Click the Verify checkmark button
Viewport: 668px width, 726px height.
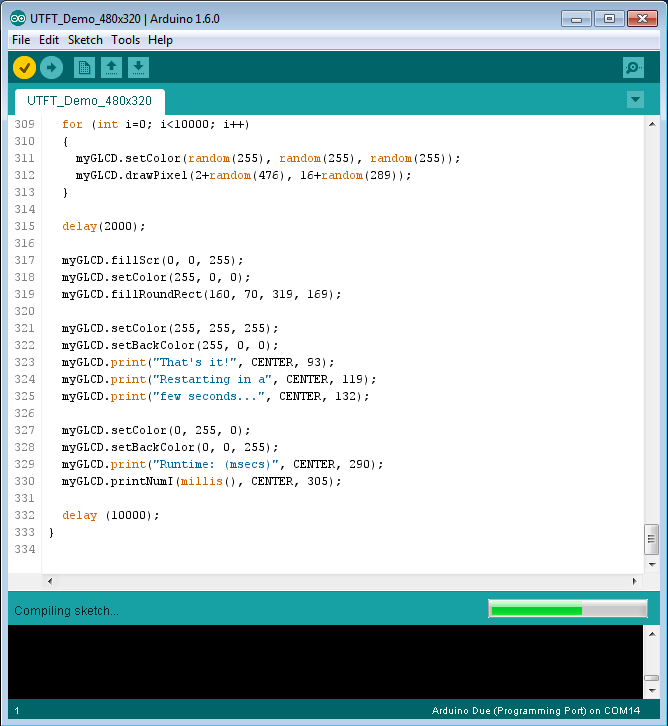point(25,68)
